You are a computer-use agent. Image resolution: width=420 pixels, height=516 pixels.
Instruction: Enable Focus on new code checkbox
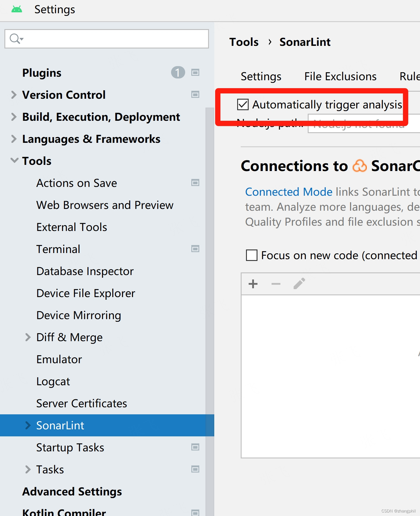point(252,255)
